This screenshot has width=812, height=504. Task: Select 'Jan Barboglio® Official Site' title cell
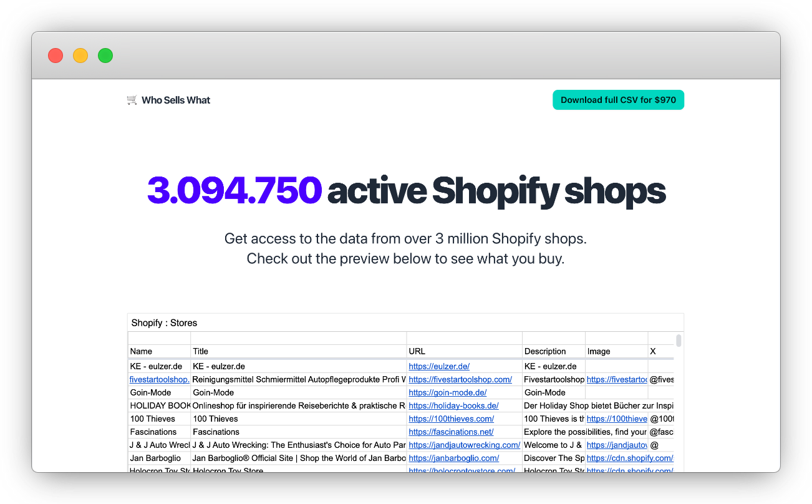pyautogui.click(x=299, y=458)
